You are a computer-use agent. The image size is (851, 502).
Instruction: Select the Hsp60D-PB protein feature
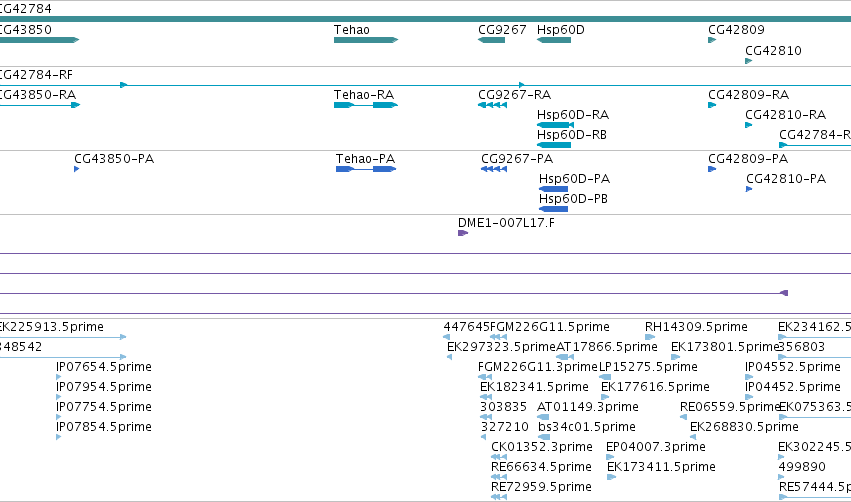tap(553, 209)
